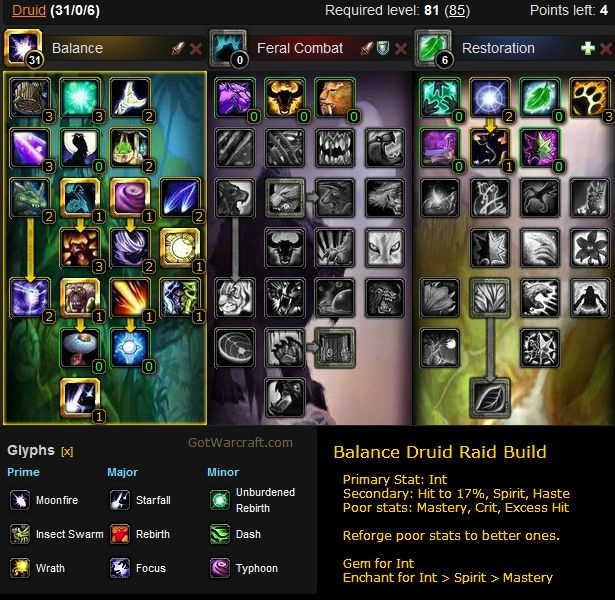
Task: Open the Druid class link
Action: tap(29, 10)
